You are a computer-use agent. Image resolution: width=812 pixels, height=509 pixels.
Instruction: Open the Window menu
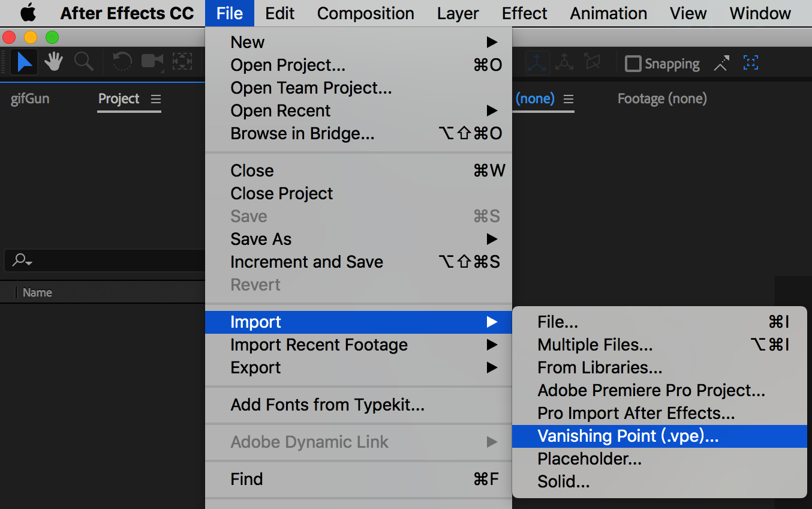point(760,13)
